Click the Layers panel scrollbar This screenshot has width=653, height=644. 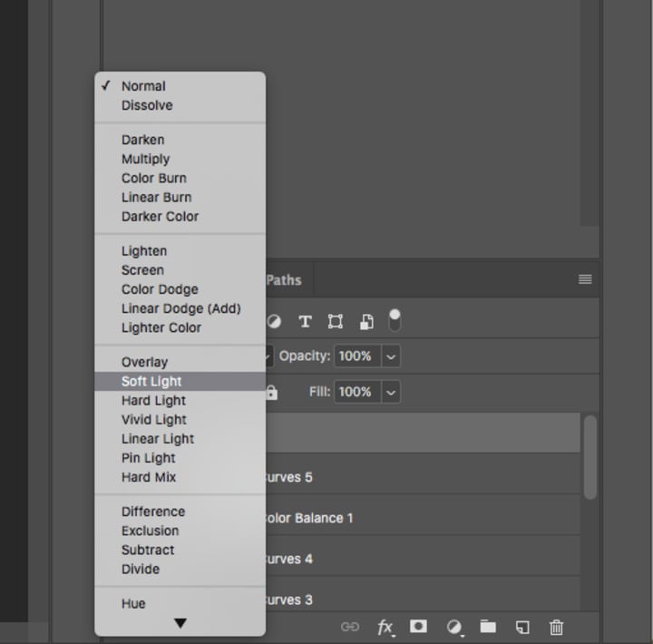[x=590, y=457]
